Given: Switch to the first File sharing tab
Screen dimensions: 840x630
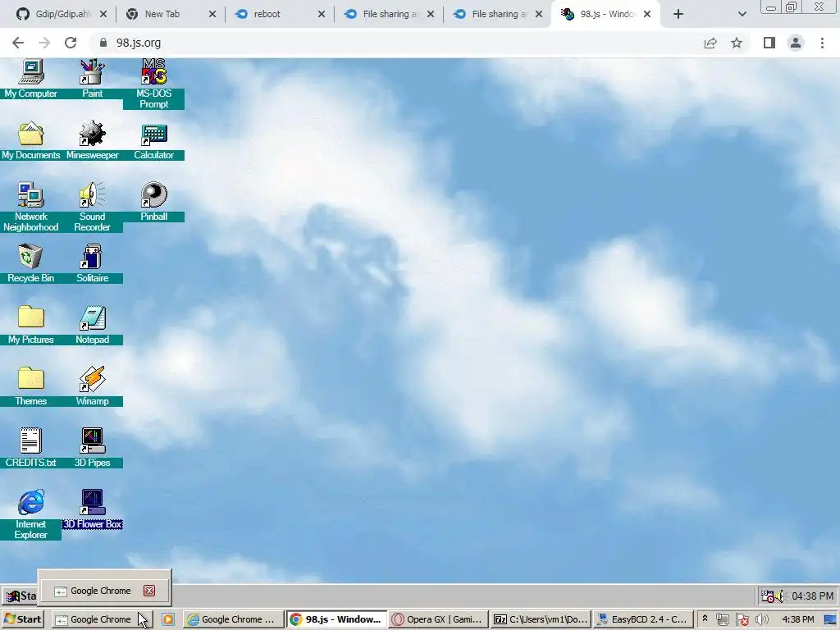Looking at the screenshot, I should pos(387,14).
